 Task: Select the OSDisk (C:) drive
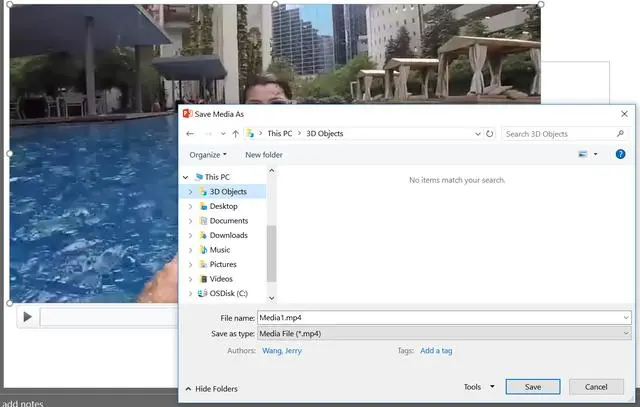228,294
